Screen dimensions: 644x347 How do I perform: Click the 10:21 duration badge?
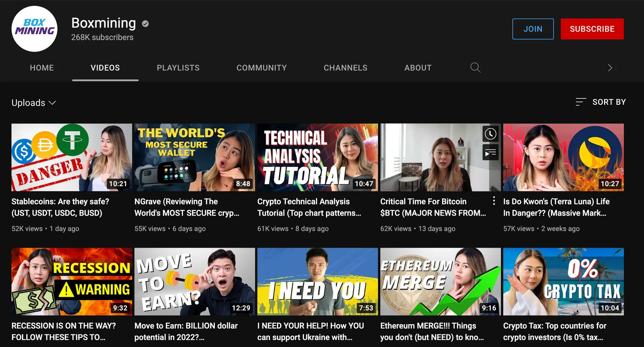point(118,184)
